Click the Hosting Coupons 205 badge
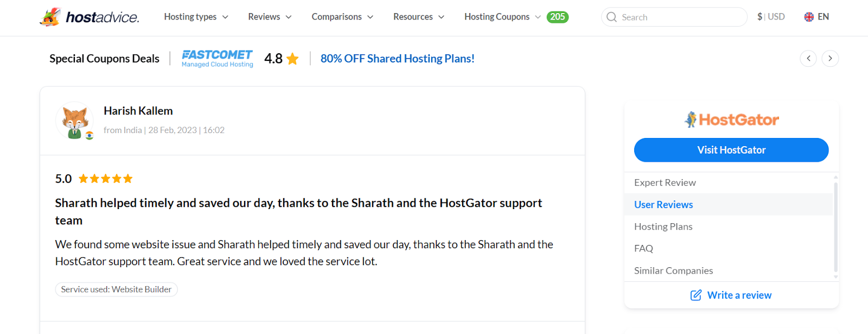868x334 pixels. coord(558,17)
